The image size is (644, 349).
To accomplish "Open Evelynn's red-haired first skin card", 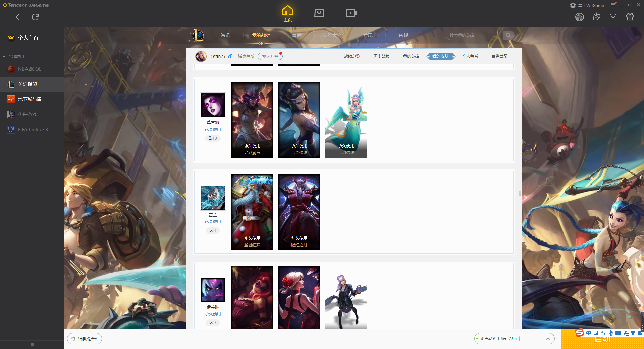I will [252, 297].
